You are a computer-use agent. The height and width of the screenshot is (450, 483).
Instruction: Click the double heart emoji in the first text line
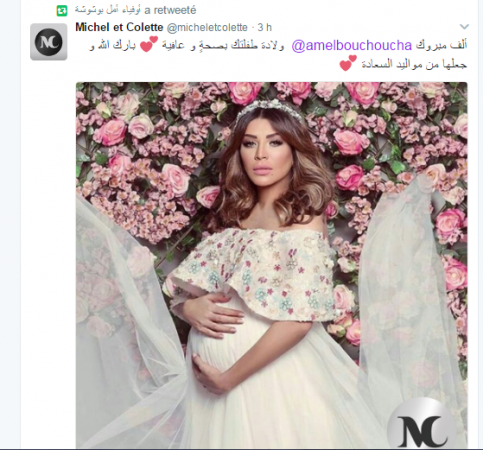coord(149,44)
